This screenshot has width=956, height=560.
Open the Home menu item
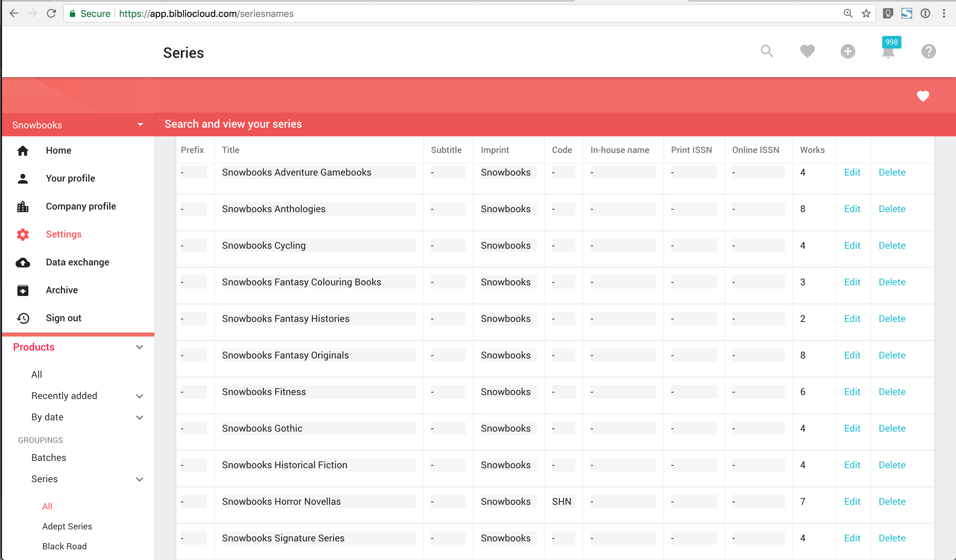click(x=59, y=151)
